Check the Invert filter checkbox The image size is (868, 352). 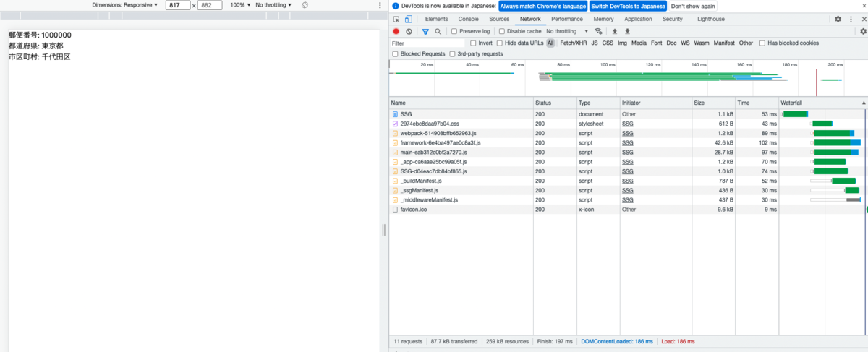point(473,43)
